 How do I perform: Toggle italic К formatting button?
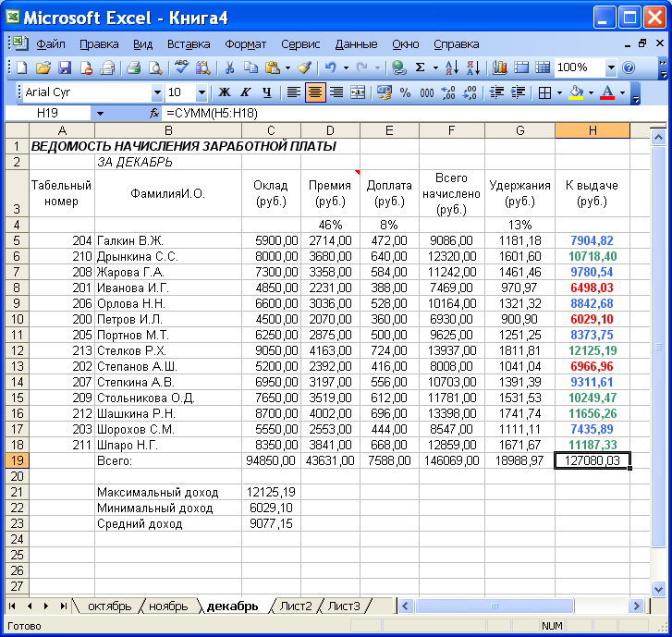coord(246,92)
